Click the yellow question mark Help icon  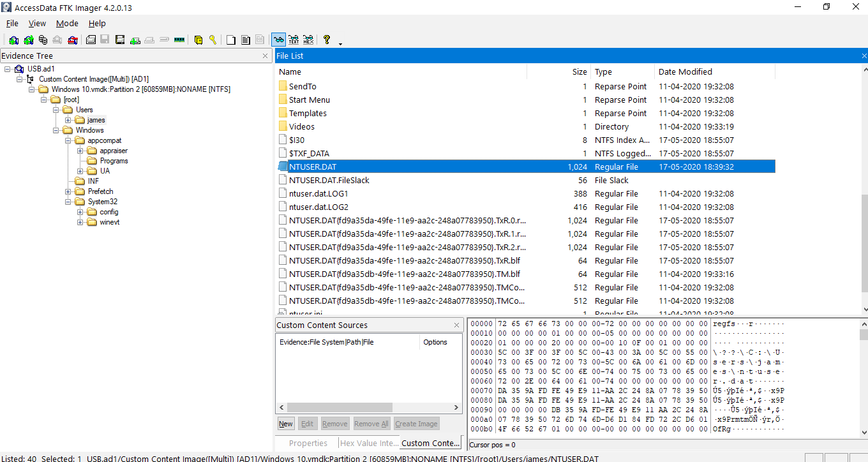click(327, 40)
